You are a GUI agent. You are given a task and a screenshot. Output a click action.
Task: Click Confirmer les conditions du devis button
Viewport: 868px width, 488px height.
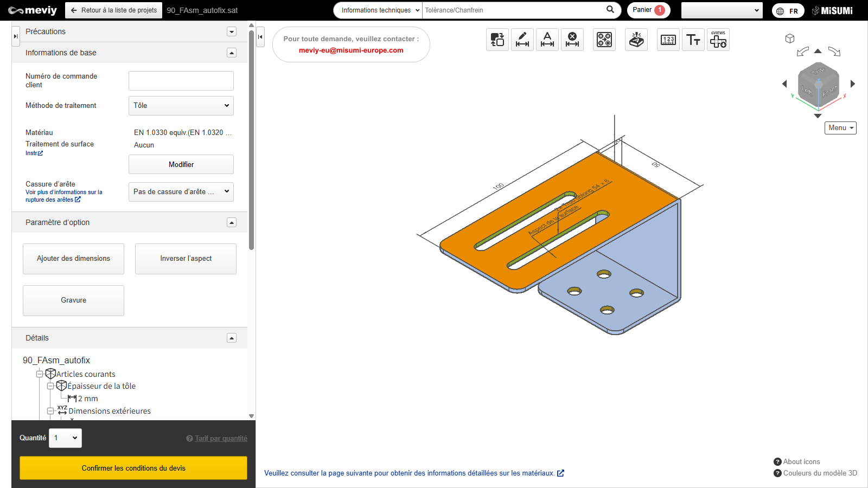coord(133,468)
